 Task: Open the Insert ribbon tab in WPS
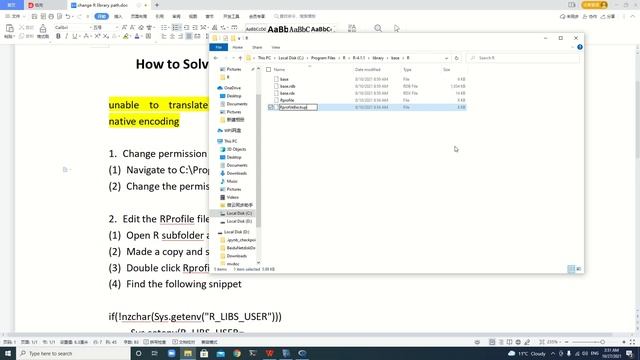tap(118, 16)
